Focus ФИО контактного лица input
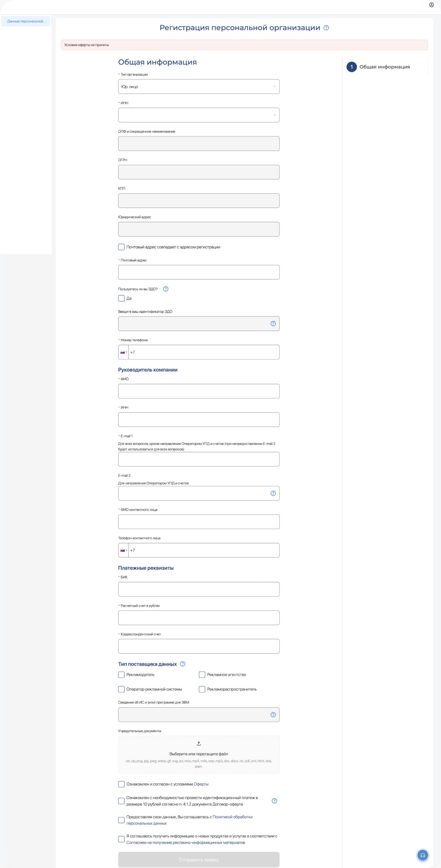Screen dimensions: 441x868 click(x=199, y=522)
